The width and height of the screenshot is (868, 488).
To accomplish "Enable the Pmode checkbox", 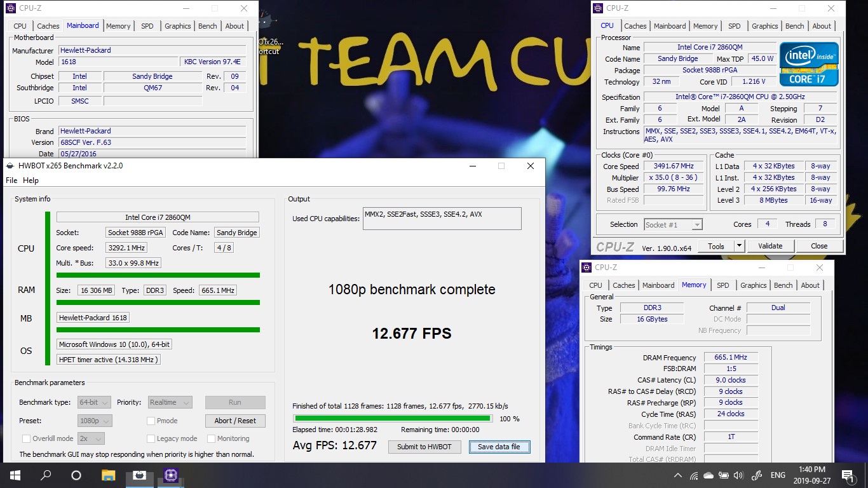I will coord(151,421).
